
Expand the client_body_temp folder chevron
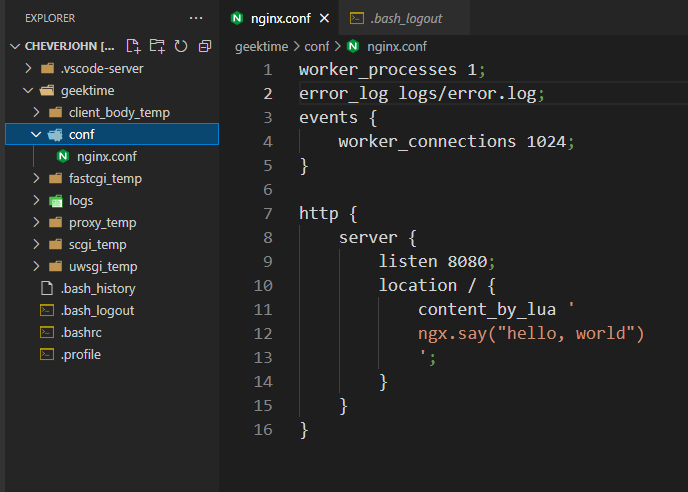(36, 112)
